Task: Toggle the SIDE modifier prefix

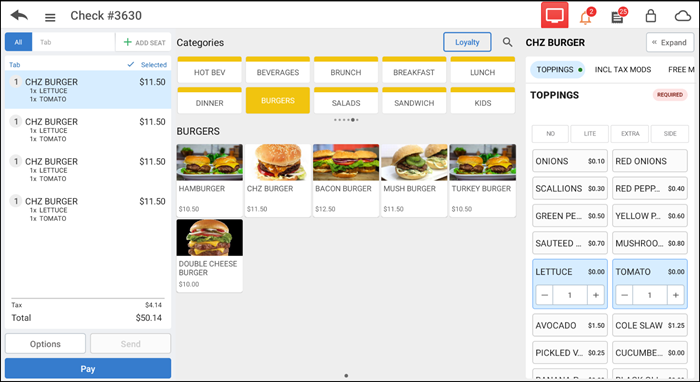Action: (670, 133)
